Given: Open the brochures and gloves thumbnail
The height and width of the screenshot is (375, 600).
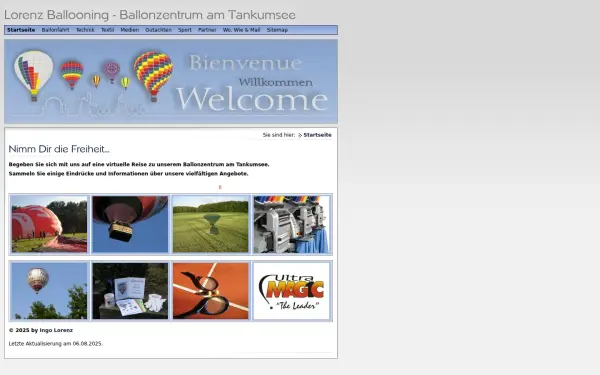Looking at the screenshot, I should 130,291.
